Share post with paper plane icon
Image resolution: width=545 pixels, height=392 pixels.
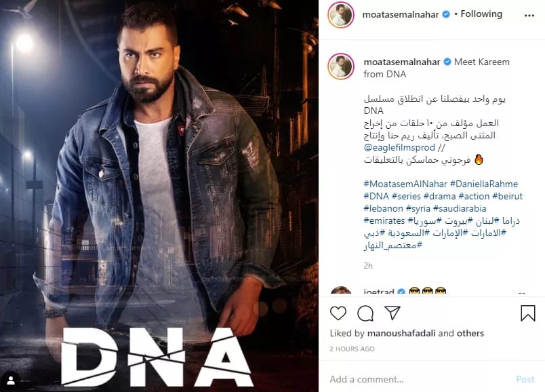[x=392, y=313]
